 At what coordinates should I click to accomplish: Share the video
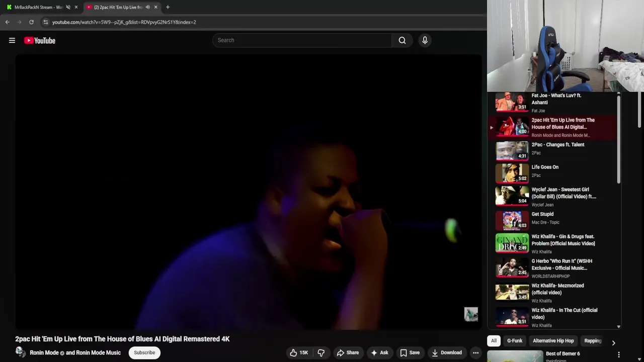click(x=348, y=352)
